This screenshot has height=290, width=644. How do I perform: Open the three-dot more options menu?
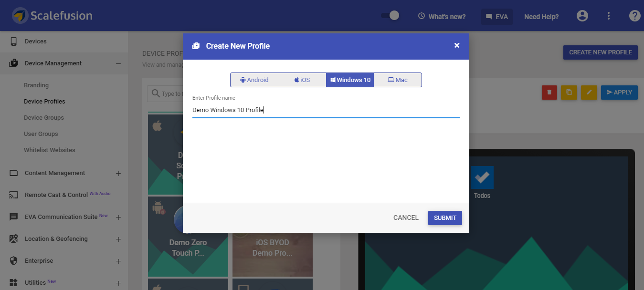(x=609, y=16)
